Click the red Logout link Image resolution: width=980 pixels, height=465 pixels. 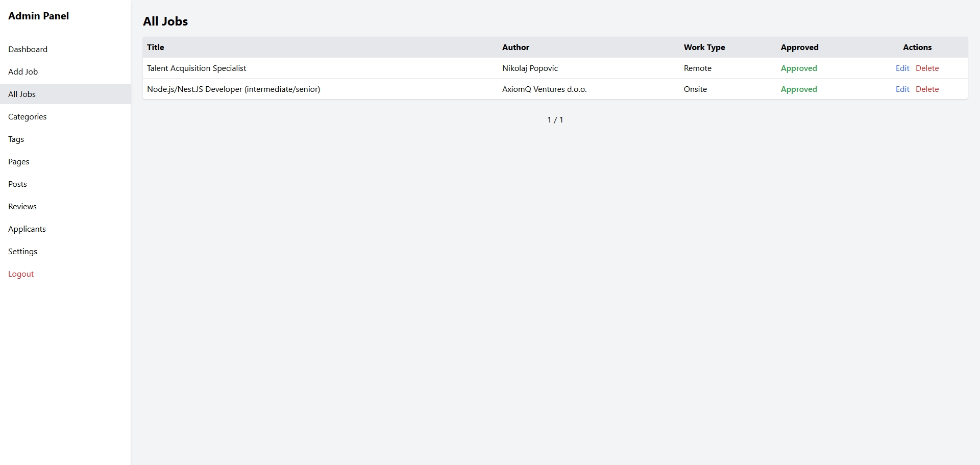[x=21, y=274]
